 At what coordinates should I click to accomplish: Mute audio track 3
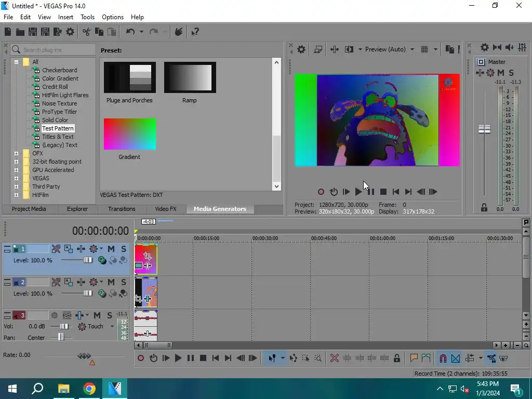click(x=97, y=315)
